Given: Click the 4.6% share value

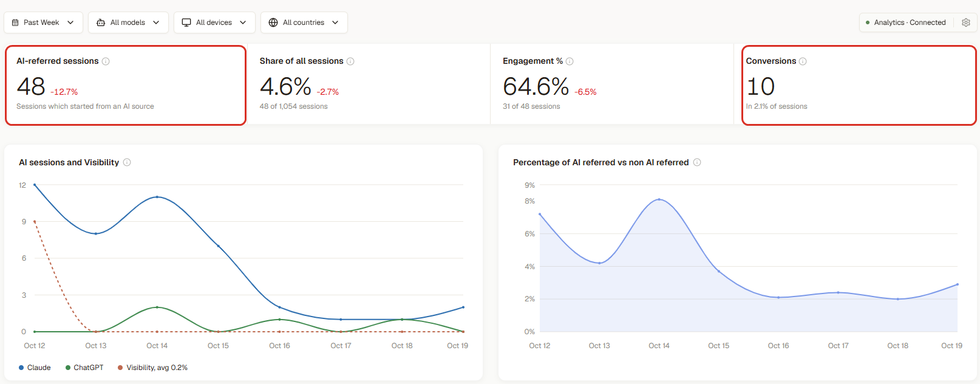Looking at the screenshot, I should pyautogui.click(x=285, y=86).
